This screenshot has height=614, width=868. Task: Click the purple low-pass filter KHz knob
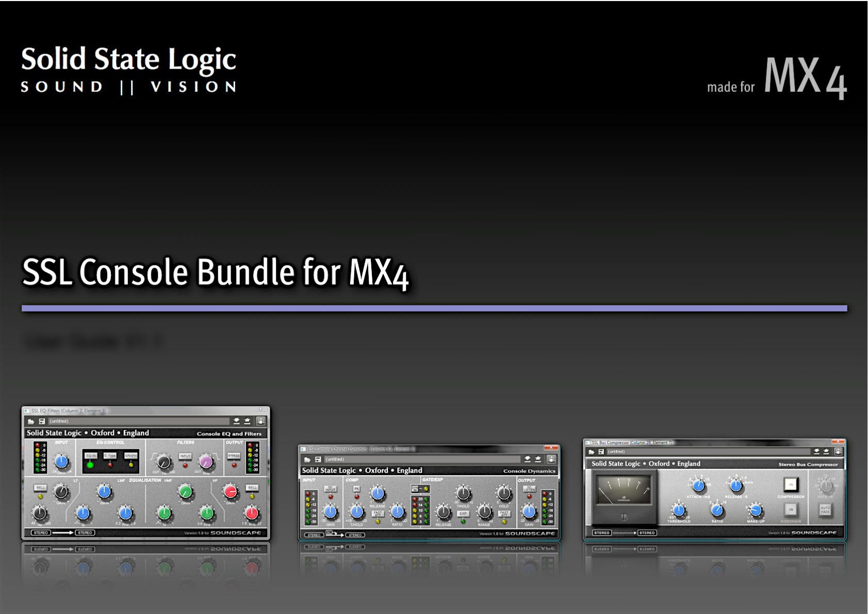click(x=206, y=462)
